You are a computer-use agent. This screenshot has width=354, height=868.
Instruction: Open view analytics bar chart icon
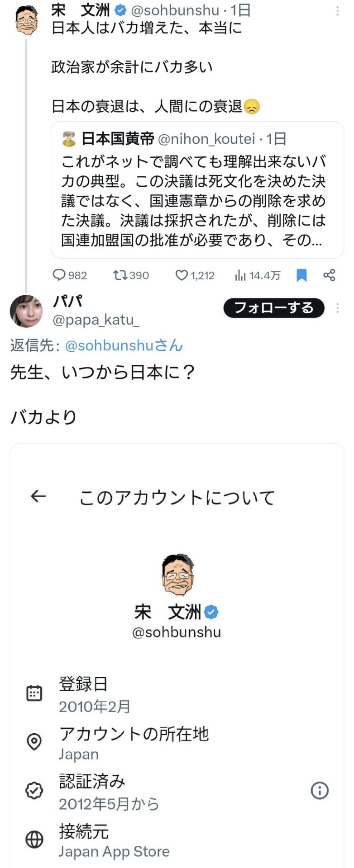coord(240,275)
